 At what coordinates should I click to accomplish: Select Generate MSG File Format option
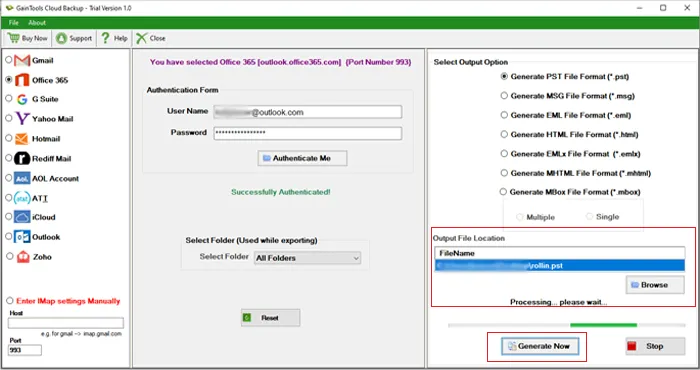point(504,96)
